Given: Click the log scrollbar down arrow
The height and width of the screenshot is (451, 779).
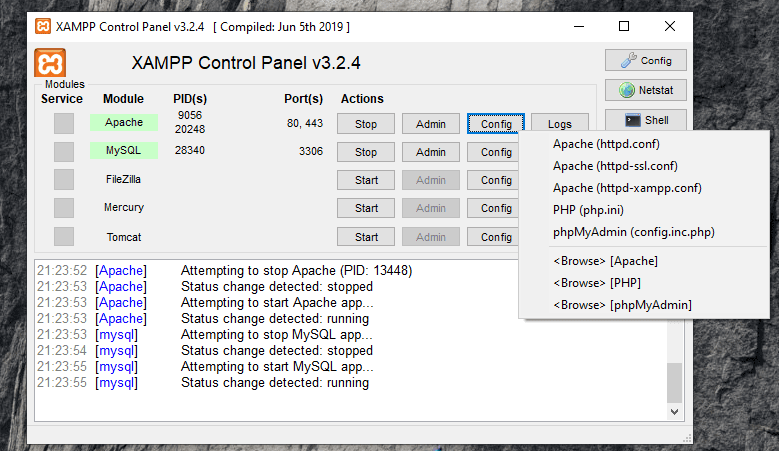Looking at the screenshot, I should [674, 411].
